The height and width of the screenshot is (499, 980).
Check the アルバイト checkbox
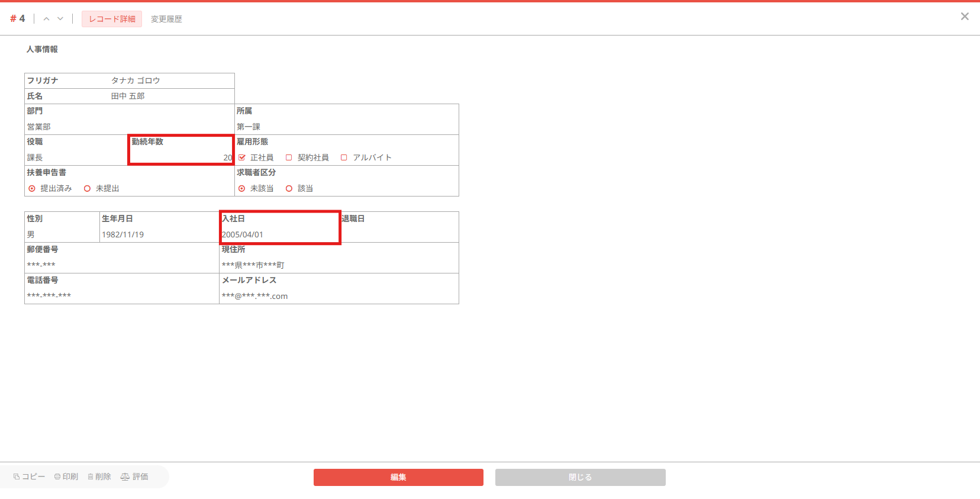[344, 157]
